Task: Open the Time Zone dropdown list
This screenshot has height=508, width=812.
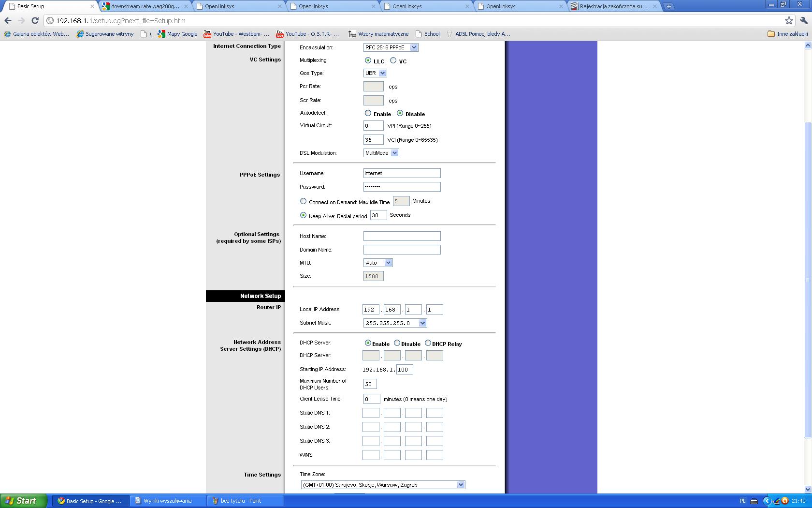Action: 383,485
